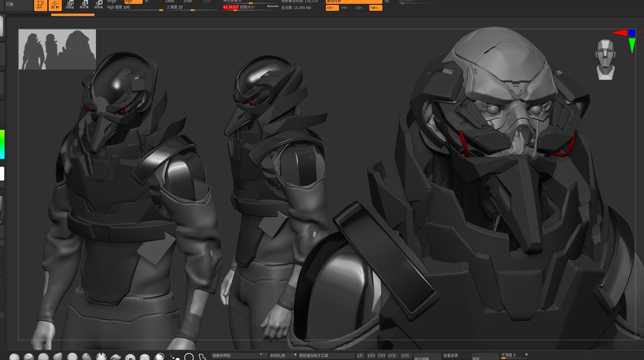Select the dotted spray stroke icon
The width and height of the screenshot is (644, 360).
click(174, 357)
